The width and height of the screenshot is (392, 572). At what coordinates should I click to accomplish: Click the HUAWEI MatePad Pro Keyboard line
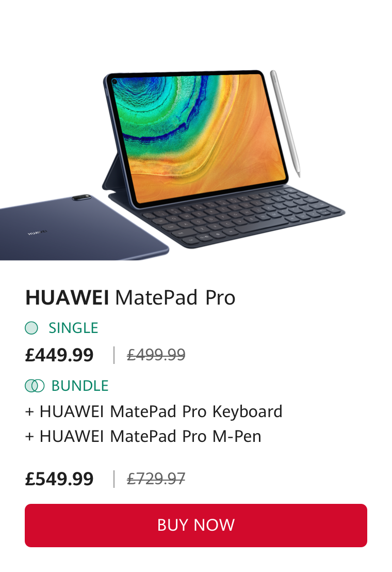tap(154, 411)
